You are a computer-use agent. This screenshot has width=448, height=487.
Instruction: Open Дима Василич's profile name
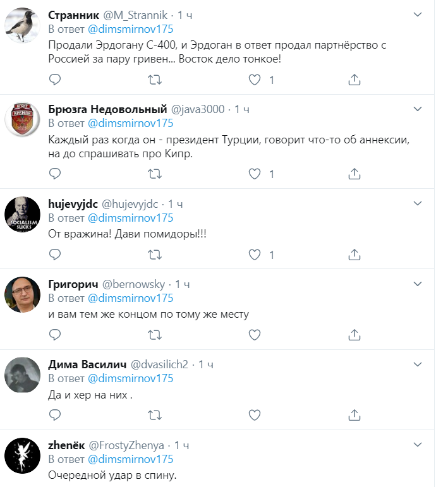tap(87, 364)
